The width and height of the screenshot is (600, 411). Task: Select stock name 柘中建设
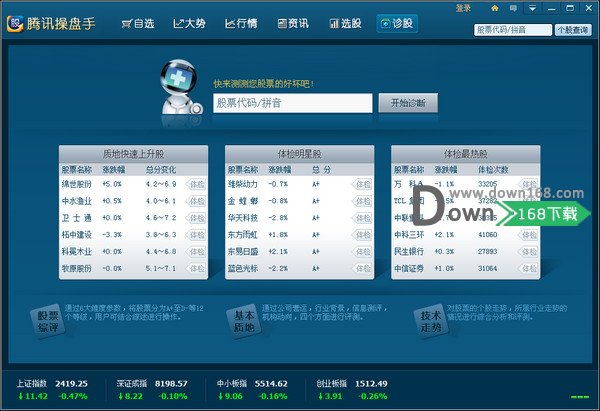(x=77, y=235)
